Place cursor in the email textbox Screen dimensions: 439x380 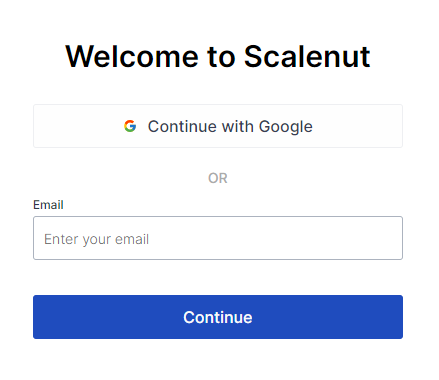click(218, 238)
